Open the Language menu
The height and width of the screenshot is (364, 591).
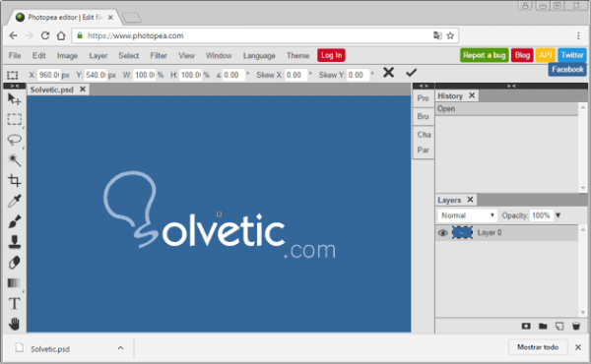coord(259,56)
